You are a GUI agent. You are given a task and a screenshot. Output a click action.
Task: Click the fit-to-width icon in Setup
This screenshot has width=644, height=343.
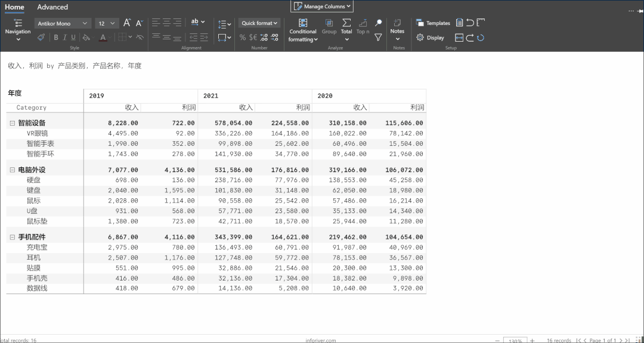(x=459, y=38)
